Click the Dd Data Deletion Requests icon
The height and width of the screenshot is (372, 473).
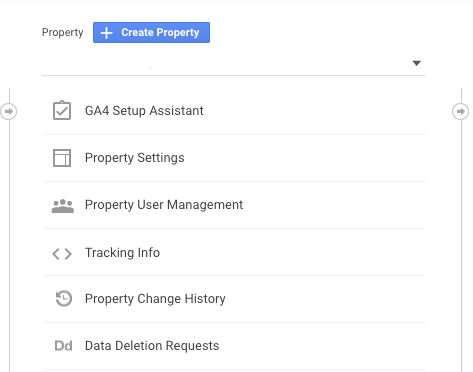point(63,346)
